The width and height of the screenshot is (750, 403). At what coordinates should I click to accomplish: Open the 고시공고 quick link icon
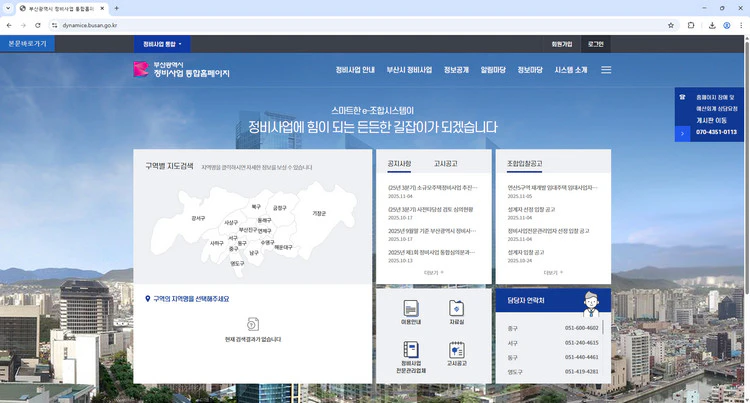456,354
